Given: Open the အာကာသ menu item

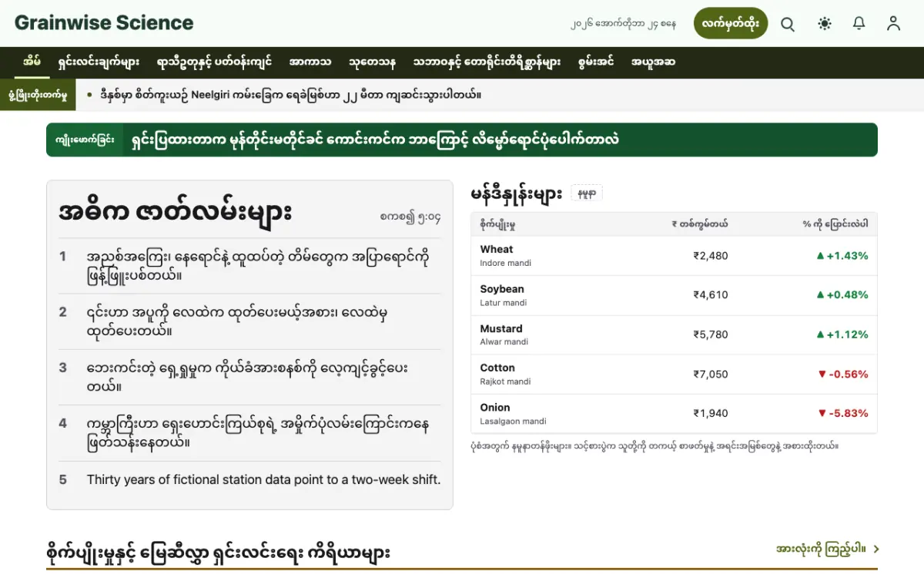Looking at the screenshot, I should pos(310,62).
